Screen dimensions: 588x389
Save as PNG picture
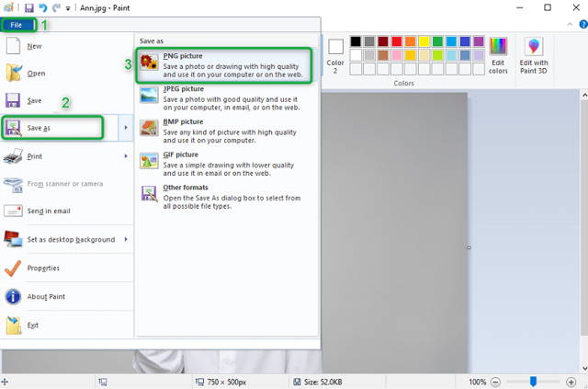tap(224, 65)
